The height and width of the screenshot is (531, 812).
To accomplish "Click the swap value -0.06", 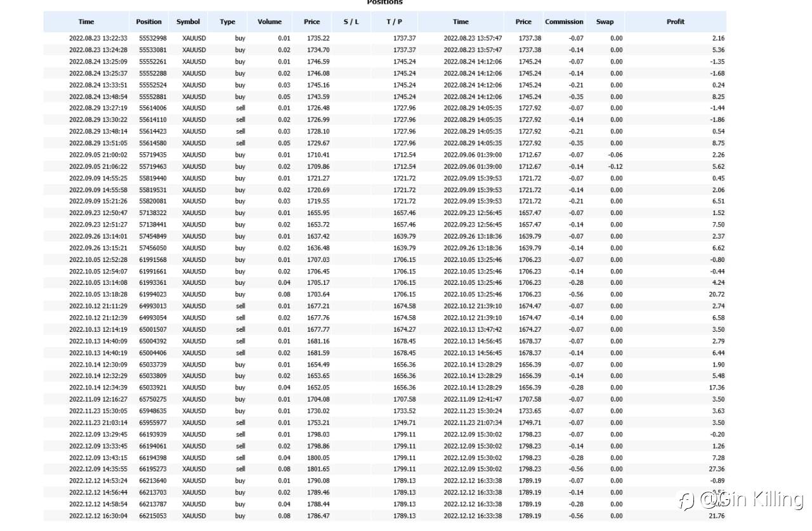I will click(x=615, y=155).
